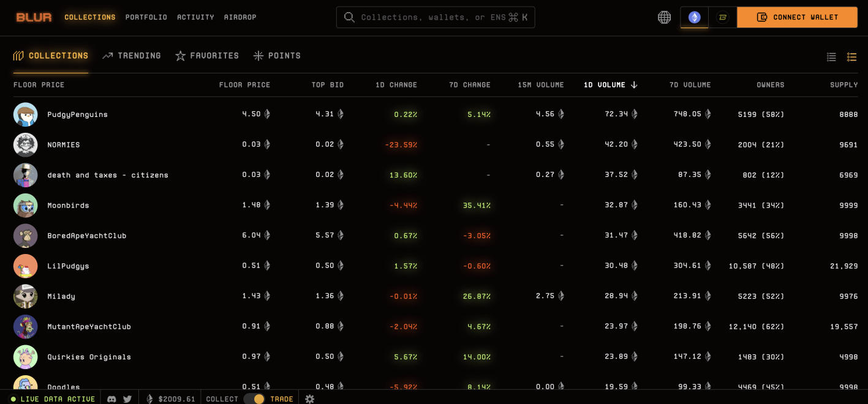Click the BoredApeYachtClub ape avatar
Viewport: 868px width, 404px height.
coord(26,236)
